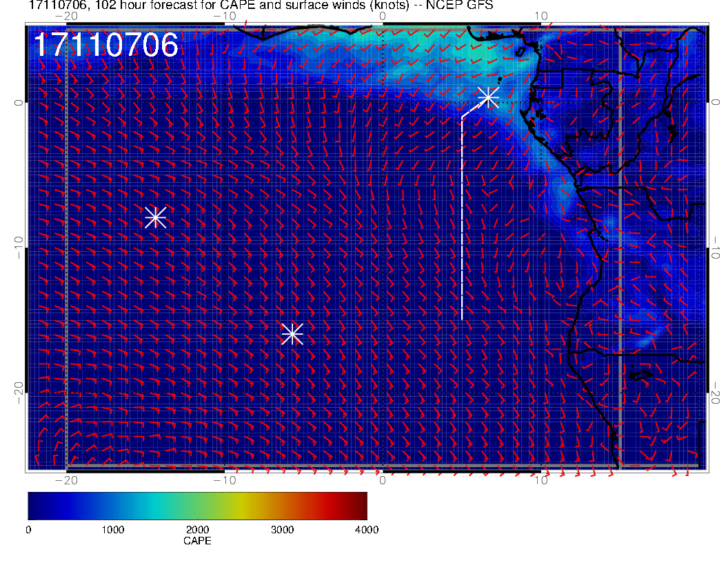Image resolution: width=728 pixels, height=563 pixels.
Task: Click the bottom axis label 0
Action: (x=383, y=480)
